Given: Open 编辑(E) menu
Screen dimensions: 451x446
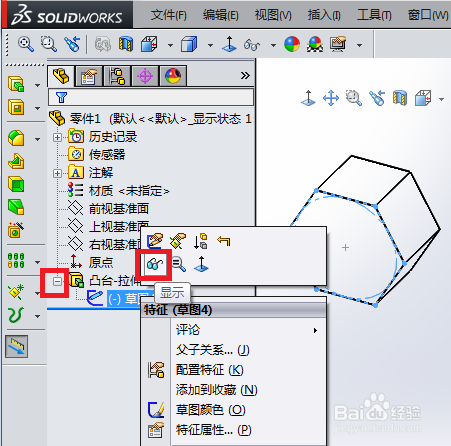Looking at the screenshot, I should pos(220,15).
